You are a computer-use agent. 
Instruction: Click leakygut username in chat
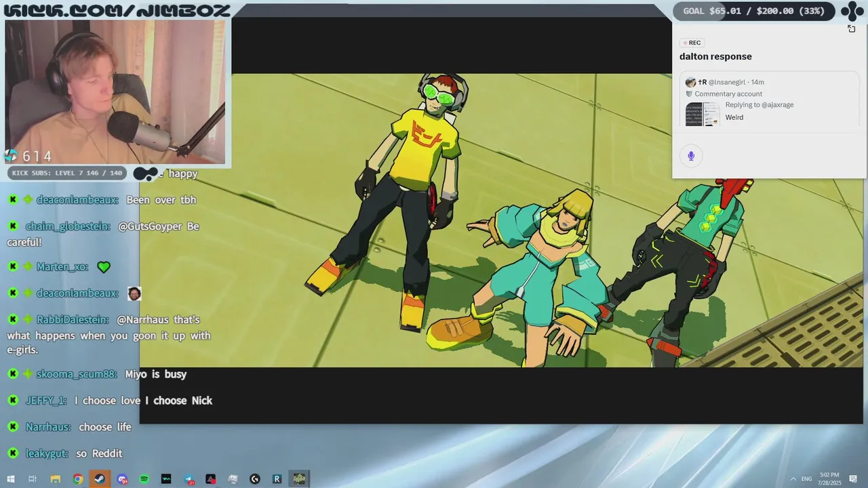coord(47,453)
